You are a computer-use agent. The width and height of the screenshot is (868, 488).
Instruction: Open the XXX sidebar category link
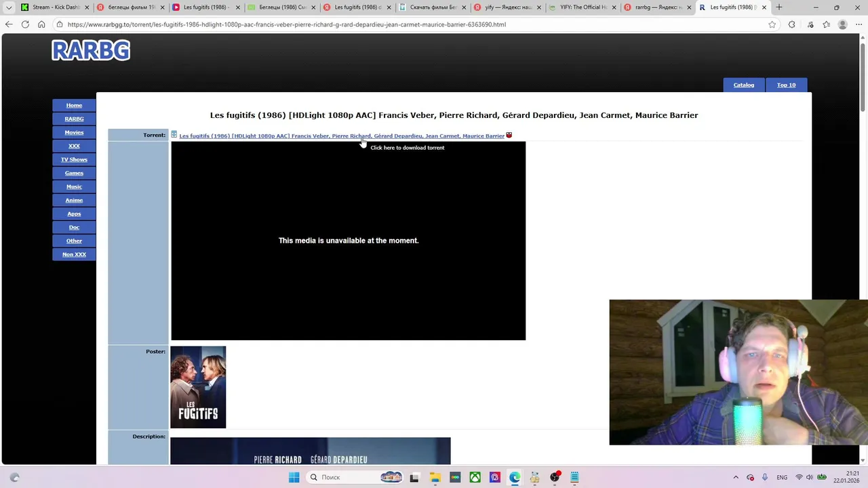click(x=74, y=146)
